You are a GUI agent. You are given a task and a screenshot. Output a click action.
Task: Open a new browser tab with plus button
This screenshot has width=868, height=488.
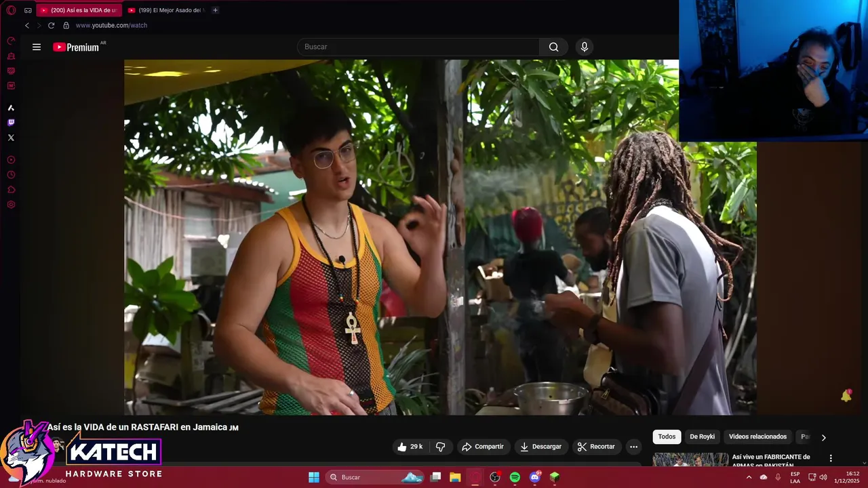[215, 10]
